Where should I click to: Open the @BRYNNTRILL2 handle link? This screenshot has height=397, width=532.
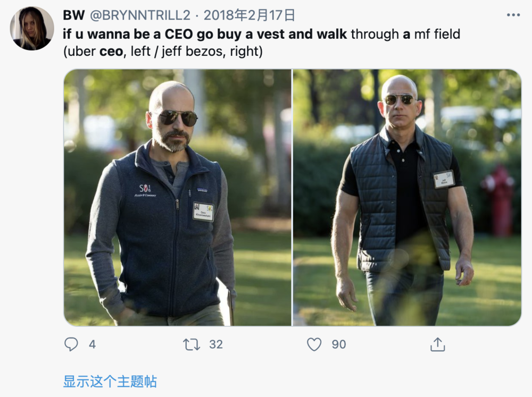(x=140, y=15)
